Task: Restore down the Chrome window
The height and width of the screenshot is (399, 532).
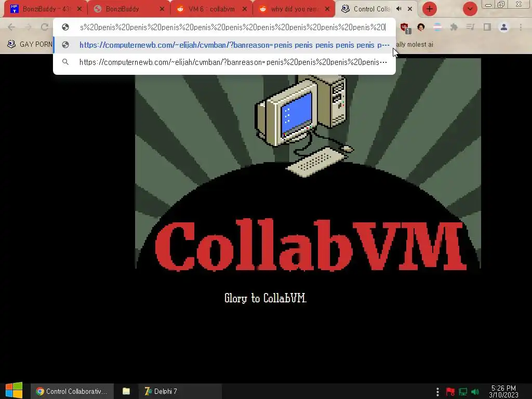Action: (501, 4)
